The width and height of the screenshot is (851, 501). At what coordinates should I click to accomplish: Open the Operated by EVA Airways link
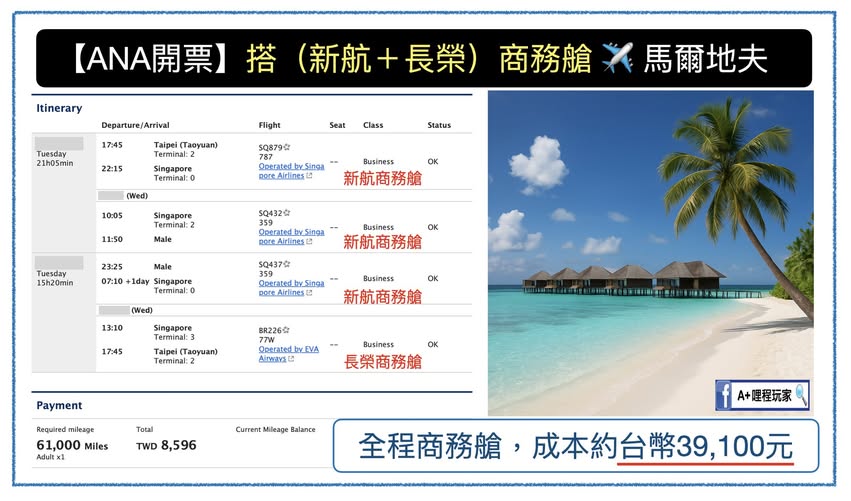[x=287, y=353]
